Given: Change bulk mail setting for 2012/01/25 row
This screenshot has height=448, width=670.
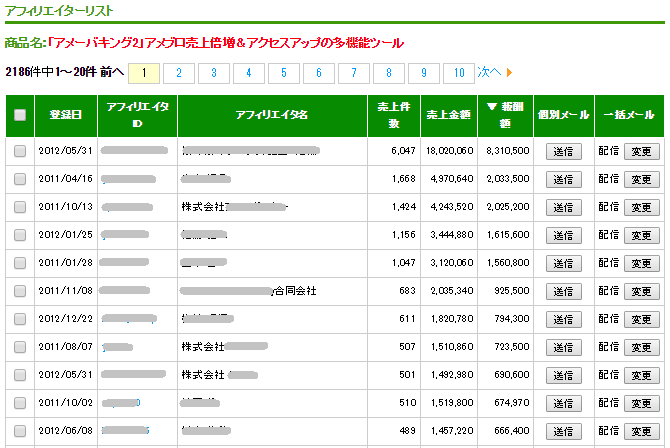Looking at the screenshot, I should pos(640,235).
